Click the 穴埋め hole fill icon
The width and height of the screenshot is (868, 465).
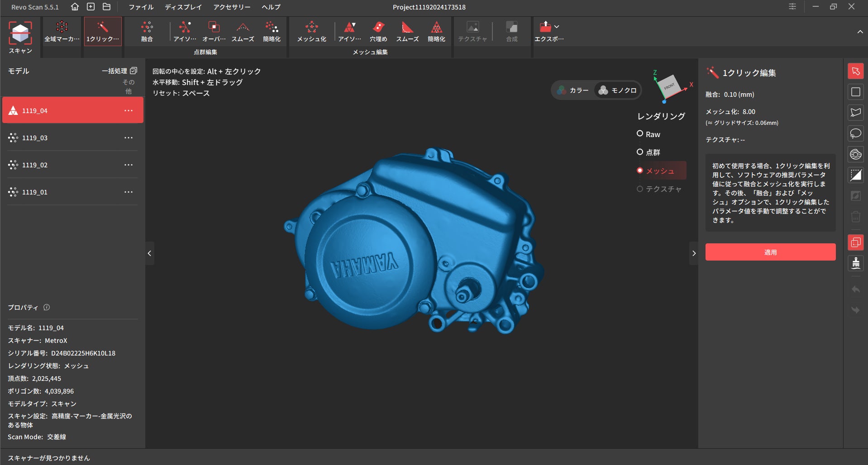click(378, 31)
